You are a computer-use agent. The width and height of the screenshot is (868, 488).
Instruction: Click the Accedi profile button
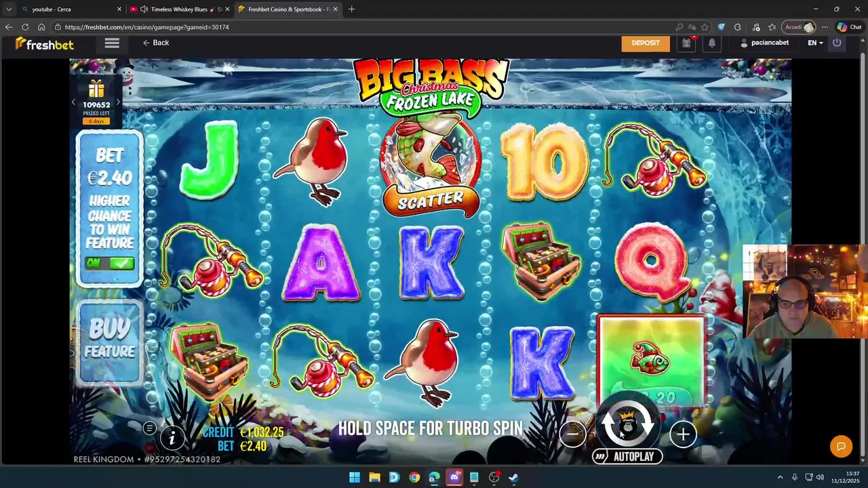tap(799, 27)
